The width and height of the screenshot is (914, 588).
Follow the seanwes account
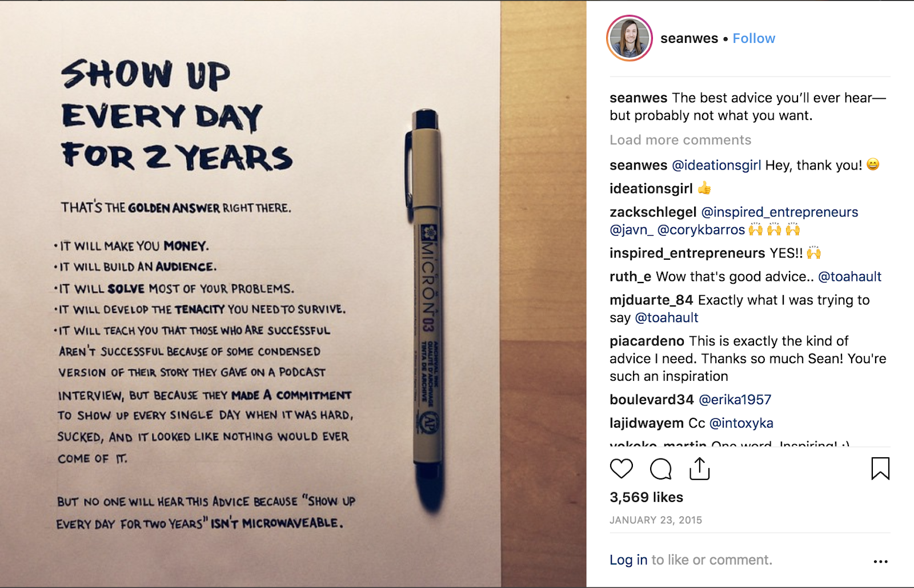(753, 38)
